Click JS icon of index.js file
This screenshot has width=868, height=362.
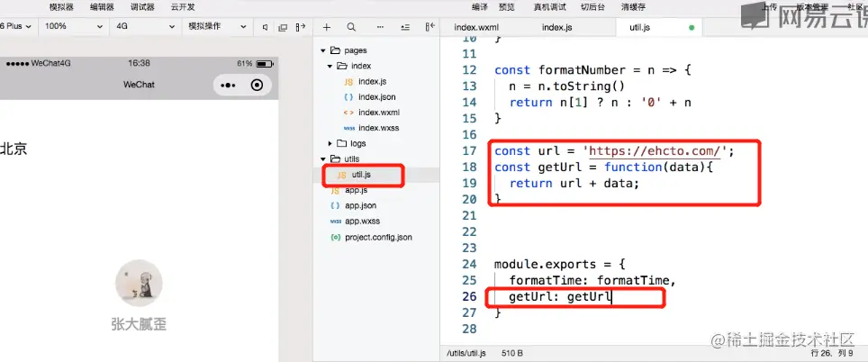pyautogui.click(x=348, y=81)
